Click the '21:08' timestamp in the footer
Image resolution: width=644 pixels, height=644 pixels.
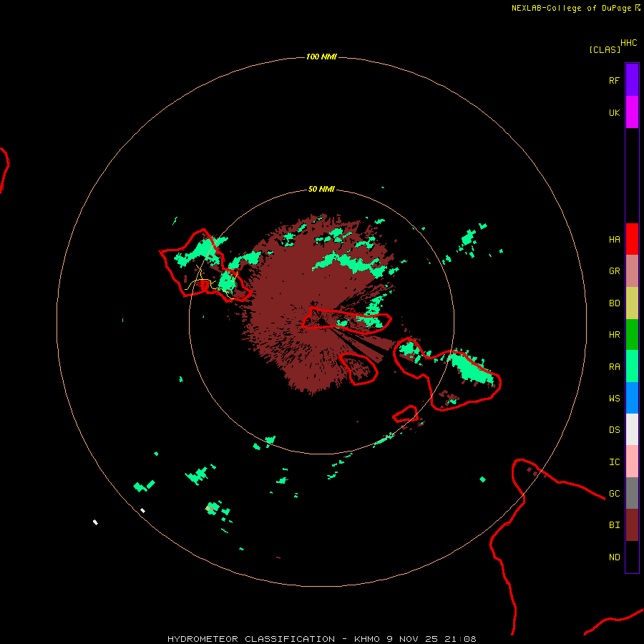pyautogui.click(x=460, y=639)
